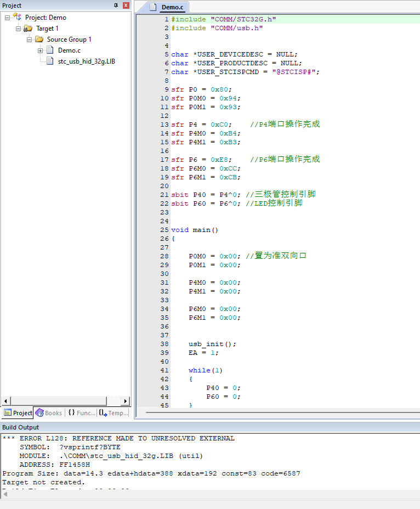Open the Books tab
The width and height of the screenshot is (420, 509).
click(49, 413)
